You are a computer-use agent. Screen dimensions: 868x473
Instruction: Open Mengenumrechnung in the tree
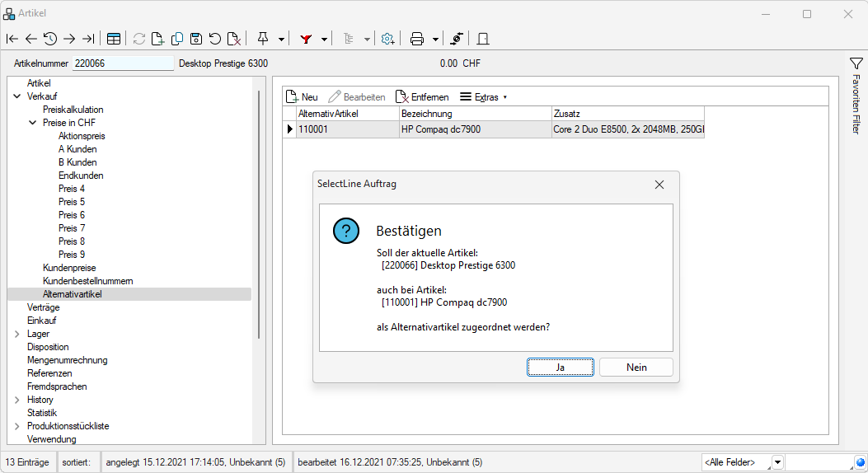[67, 360]
